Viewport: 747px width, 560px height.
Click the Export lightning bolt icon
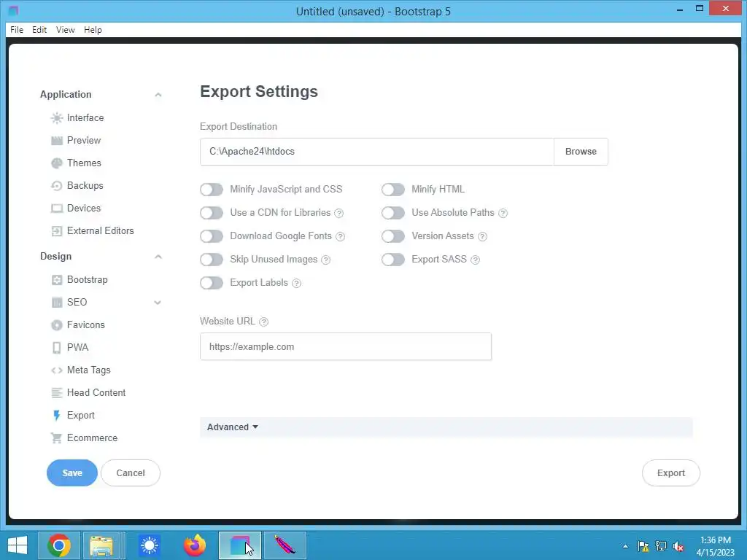click(57, 416)
